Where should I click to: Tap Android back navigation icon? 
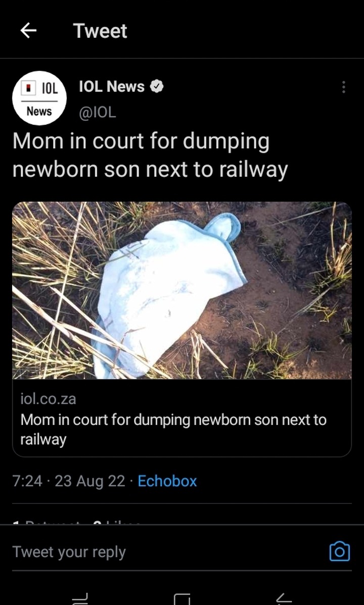[284, 599]
